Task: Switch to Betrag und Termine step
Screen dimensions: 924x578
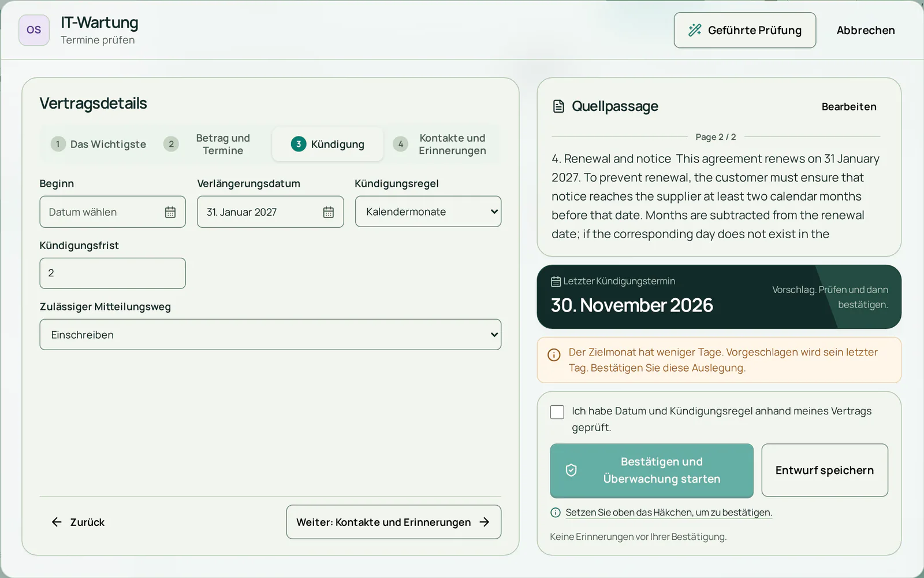Action: [213, 144]
